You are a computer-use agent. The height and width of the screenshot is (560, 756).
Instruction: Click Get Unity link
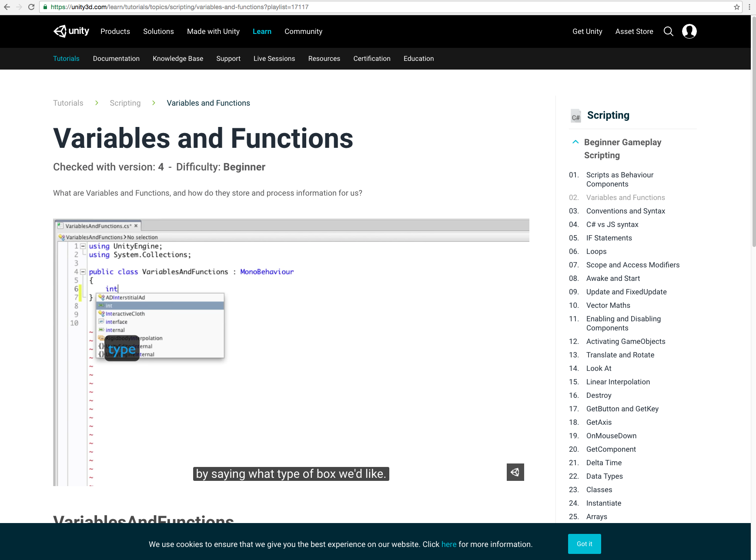[x=587, y=31]
